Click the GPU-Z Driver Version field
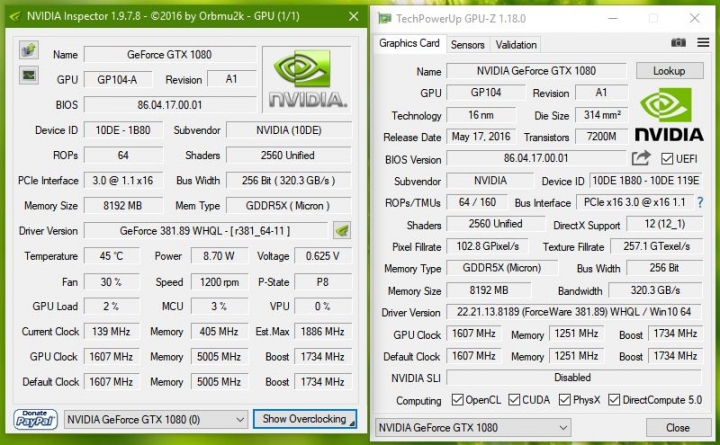Screen dimensions: 720x445 click(x=574, y=312)
